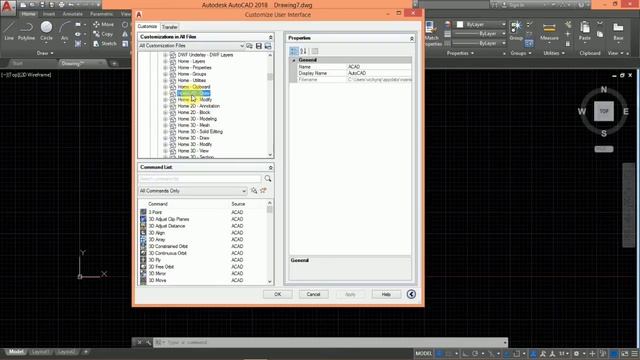Select the Home 2D - Block tree item
The width and height of the screenshot is (640, 360).
pyautogui.click(x=194, y=112)
